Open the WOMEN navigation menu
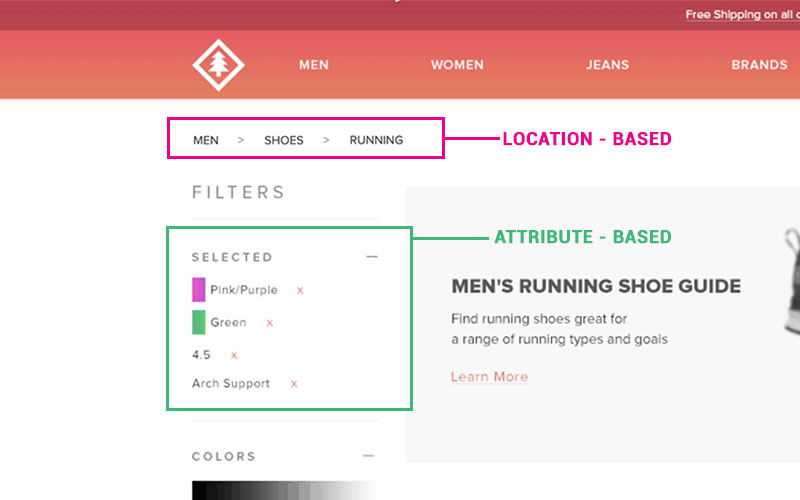This screenshot has width=800, height=500. point(457,65)
